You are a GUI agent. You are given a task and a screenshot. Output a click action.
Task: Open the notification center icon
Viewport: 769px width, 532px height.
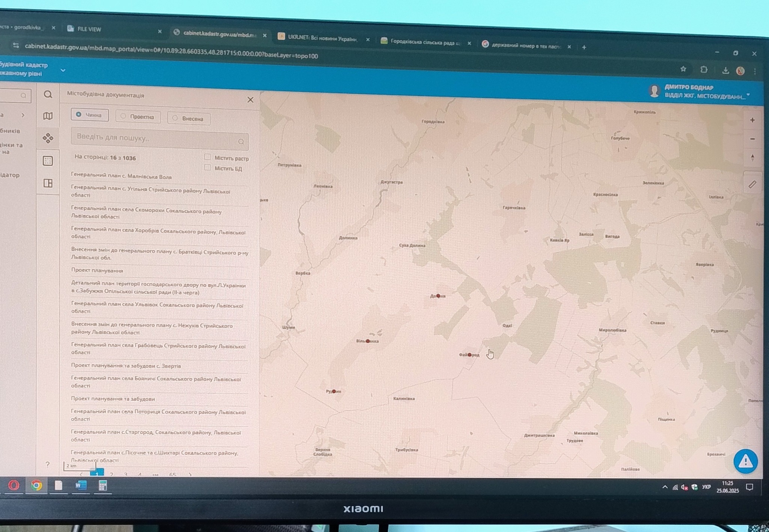point(749,487)
